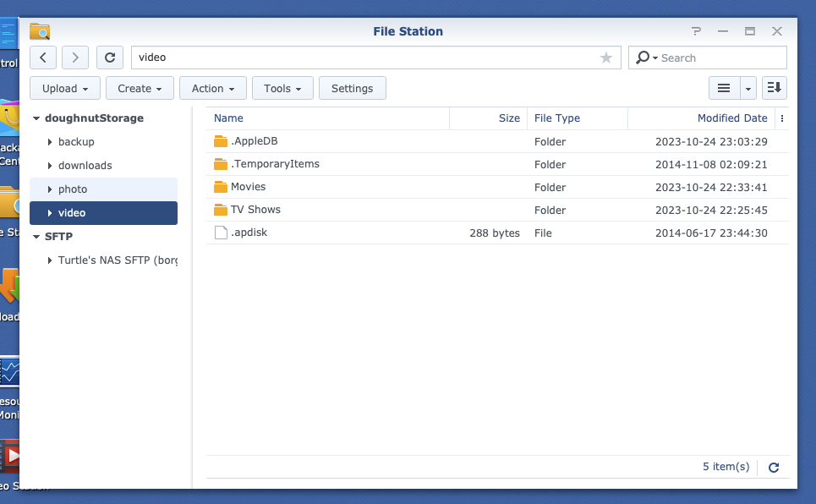This screenshot has height=504, width=816.
Task: Go back with the left arrow button
Action: (x=43, y=58)
